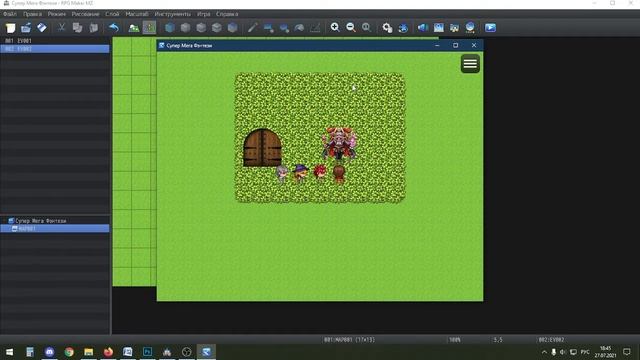This screenshot has width=640, height=360.
Task: Open Windows Start menu
Action: tap(9, 352)
